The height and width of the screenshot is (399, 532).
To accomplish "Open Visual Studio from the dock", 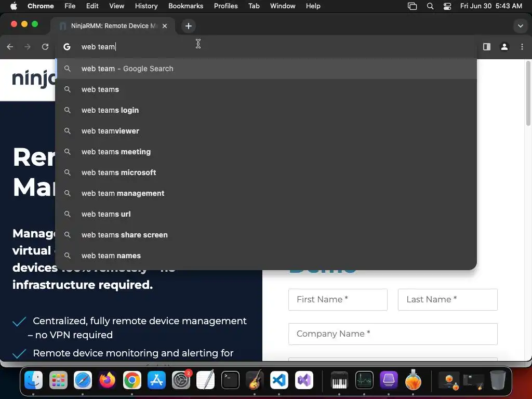I will [304, 380].
